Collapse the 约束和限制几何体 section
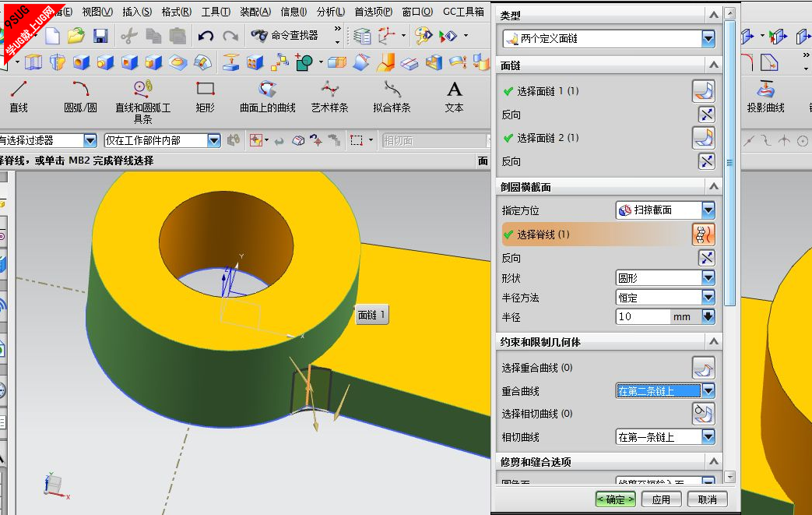The height and width of the screenshot is (515, 812). [714, 341]
